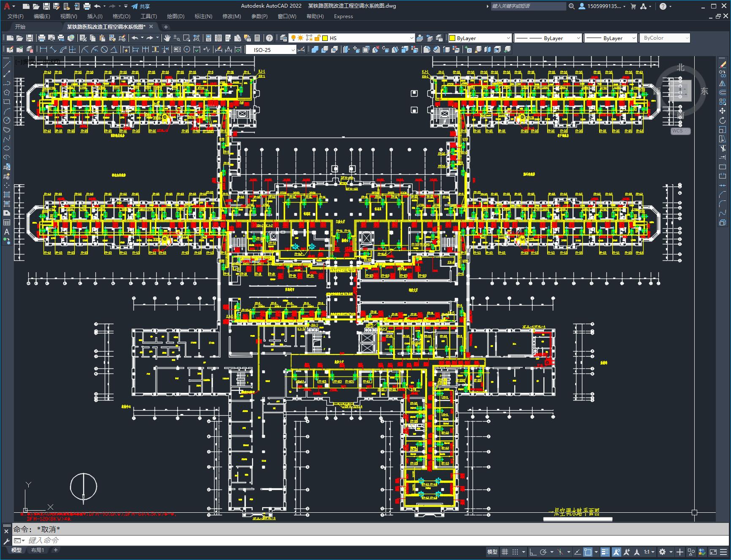Select the Zoom Window tool
731x560 pixels.
[187, 38]
